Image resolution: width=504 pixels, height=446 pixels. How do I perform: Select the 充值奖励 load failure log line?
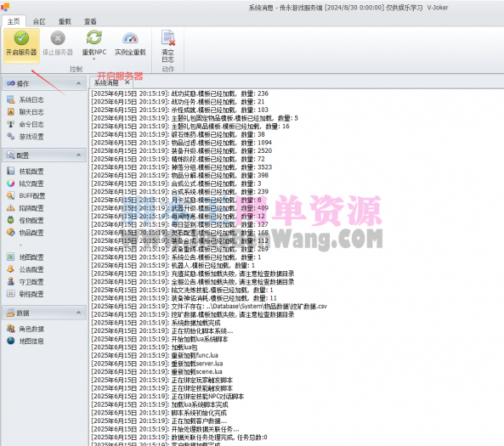point(193,274)
